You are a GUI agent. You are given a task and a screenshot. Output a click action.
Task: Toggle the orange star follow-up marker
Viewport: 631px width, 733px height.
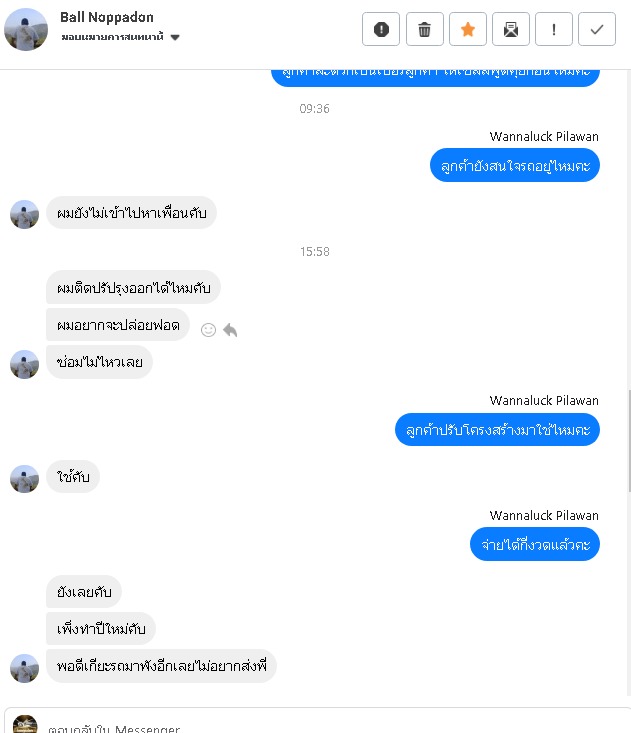point(467,29)
